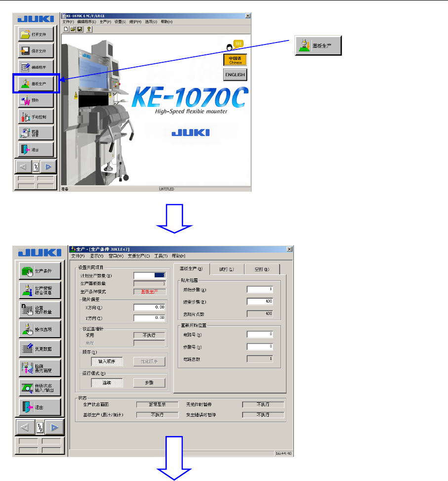This screenshot has height=481, width=448.
Task: Open 选项(O) menu in KE-1070C window
Action: 151,22
